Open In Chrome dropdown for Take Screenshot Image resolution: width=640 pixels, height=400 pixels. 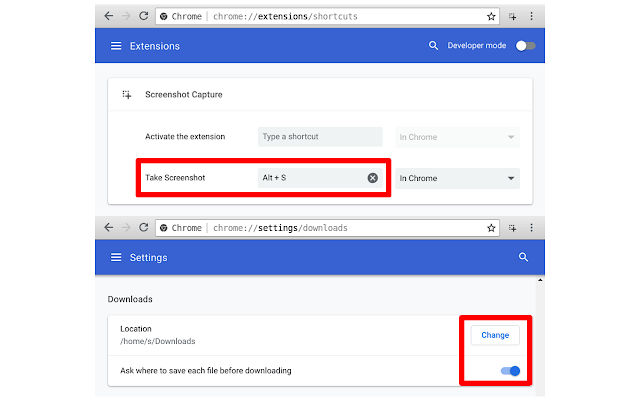point(457,178)
